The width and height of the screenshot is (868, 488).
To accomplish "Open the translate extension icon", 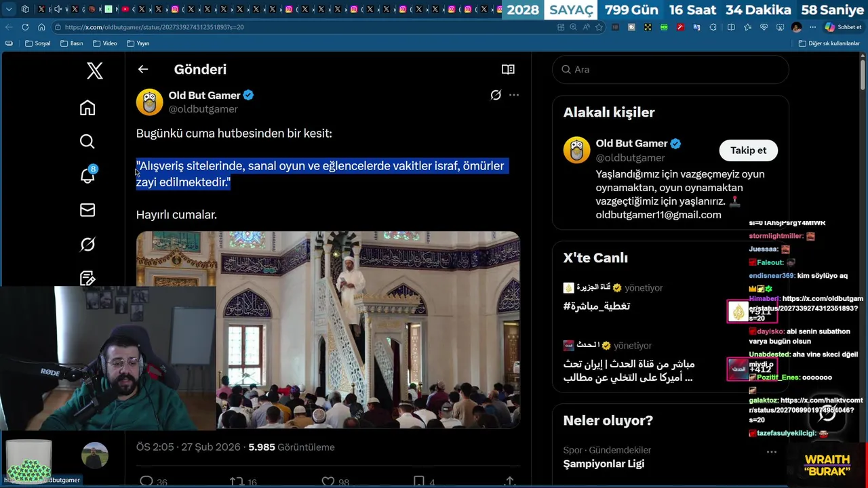I will [x=696, y=27].
